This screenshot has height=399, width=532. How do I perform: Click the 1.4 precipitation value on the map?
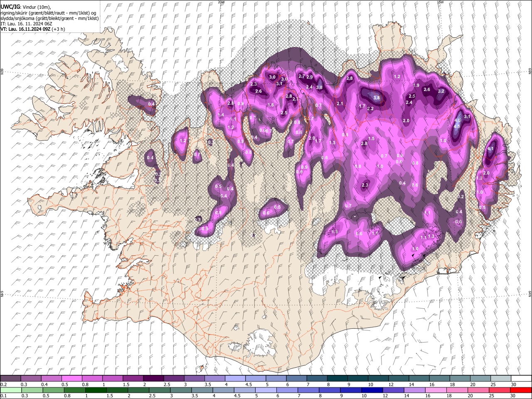coord(221,115)
